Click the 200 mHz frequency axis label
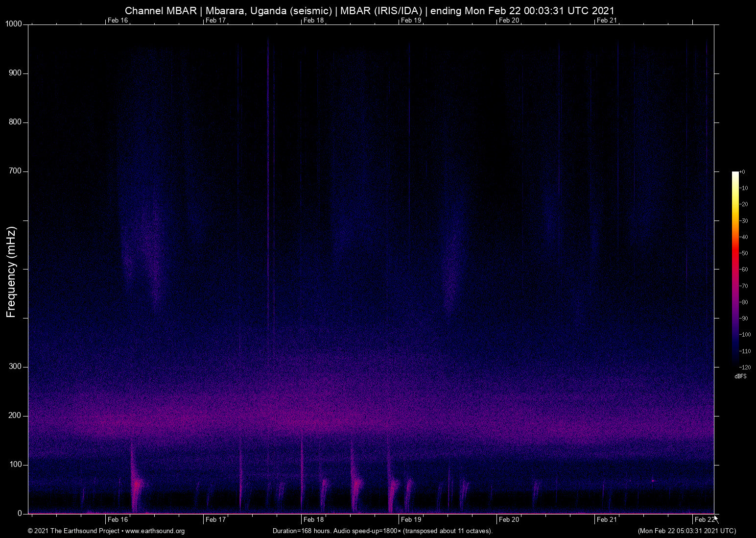The width and height of the screenshot is (756, 538). [x=15, y=416]
